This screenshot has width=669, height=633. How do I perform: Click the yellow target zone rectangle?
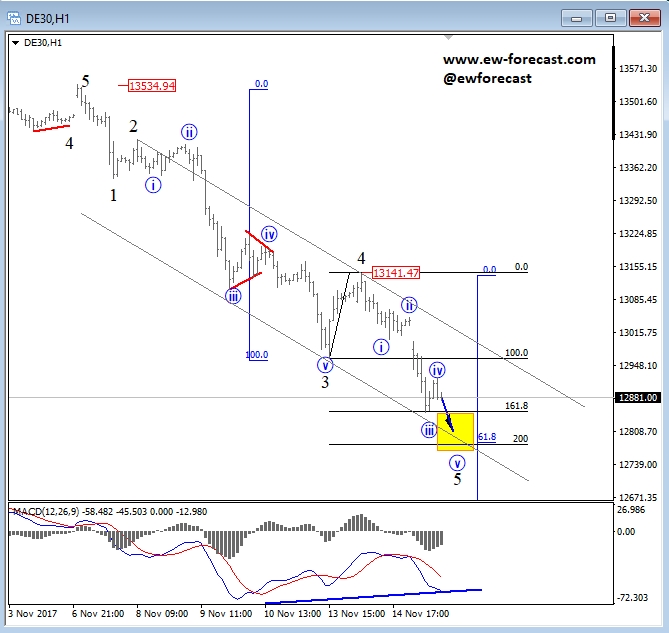(456, 432)
